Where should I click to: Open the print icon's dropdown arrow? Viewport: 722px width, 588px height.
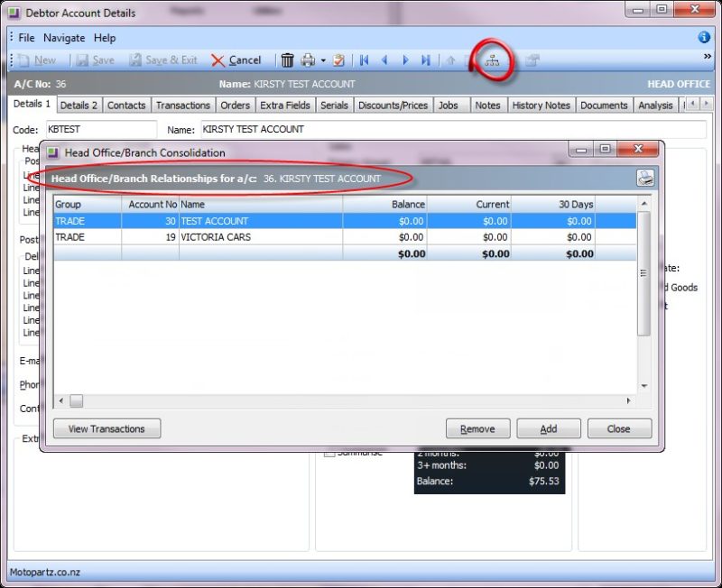click(321, 60)
